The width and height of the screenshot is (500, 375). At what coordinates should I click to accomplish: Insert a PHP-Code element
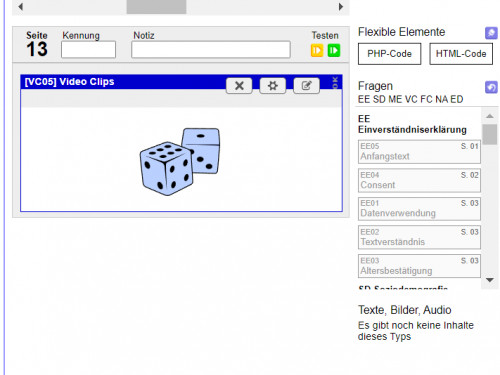pyautogui.click(x=389, y=54)
